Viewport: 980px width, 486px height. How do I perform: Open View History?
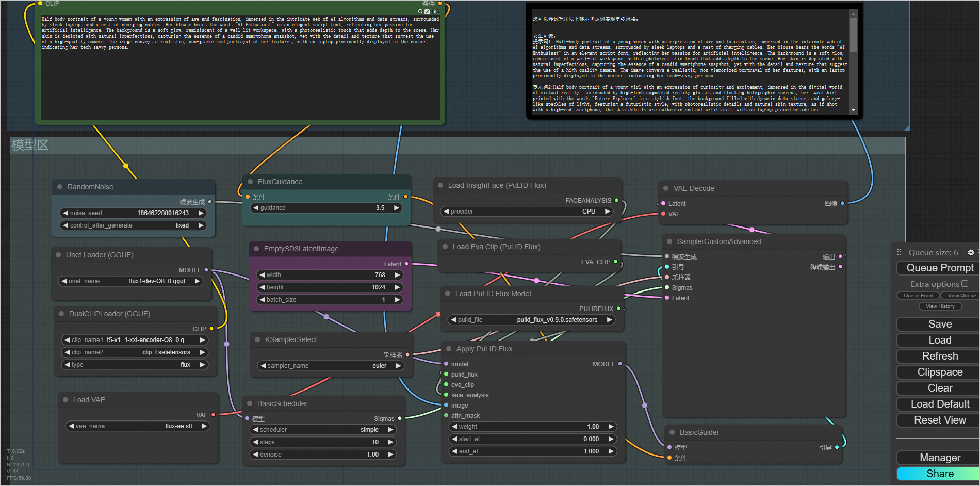pyautogui.click(x=940, y=306)
